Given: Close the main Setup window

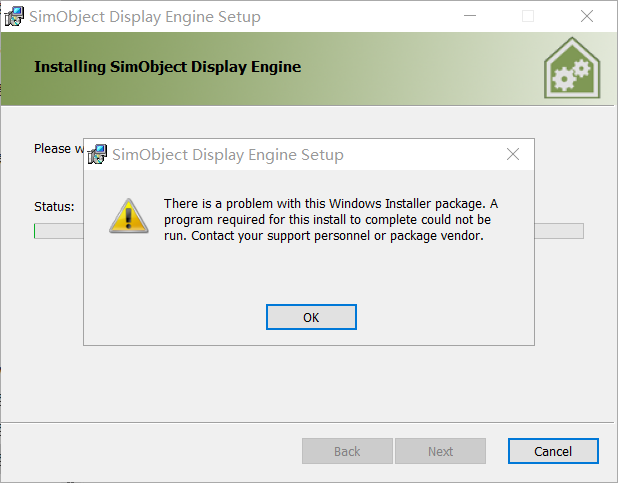Looking at the screenshot, I should coord(587,17).
